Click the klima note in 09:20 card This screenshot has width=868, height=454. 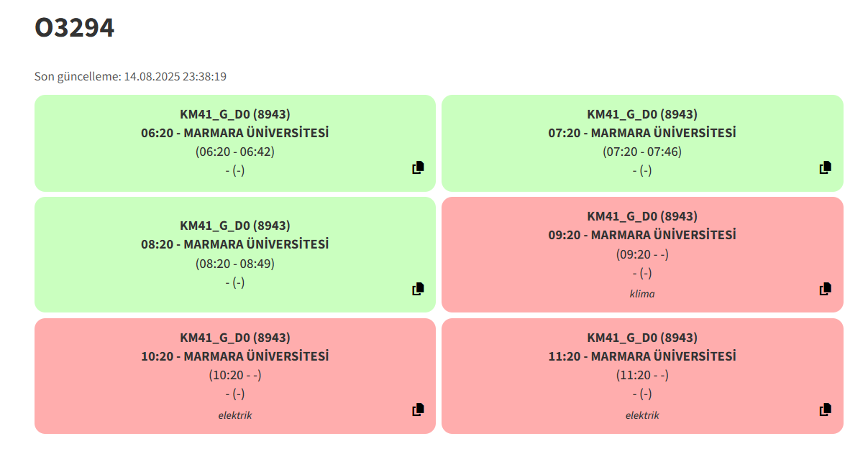[x=642, y=294]
